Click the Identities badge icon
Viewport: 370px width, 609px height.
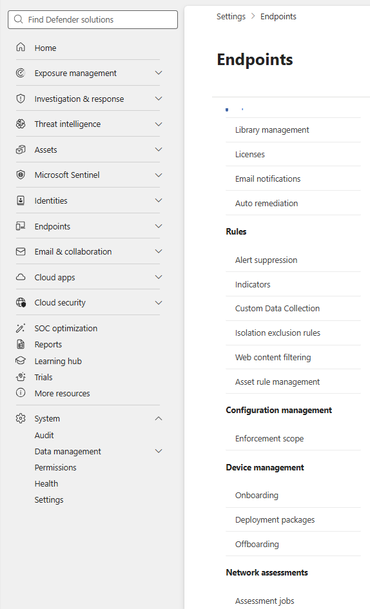[21, 200]
